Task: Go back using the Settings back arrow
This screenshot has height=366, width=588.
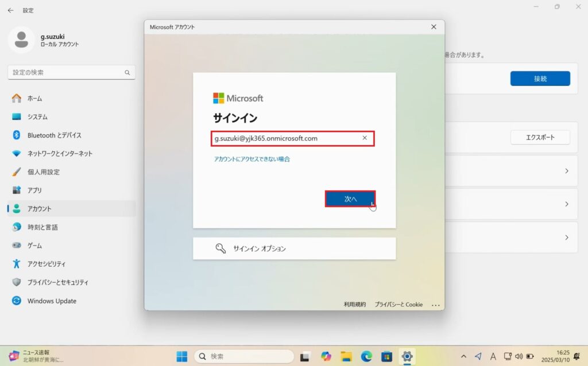Action: point(10,10)
